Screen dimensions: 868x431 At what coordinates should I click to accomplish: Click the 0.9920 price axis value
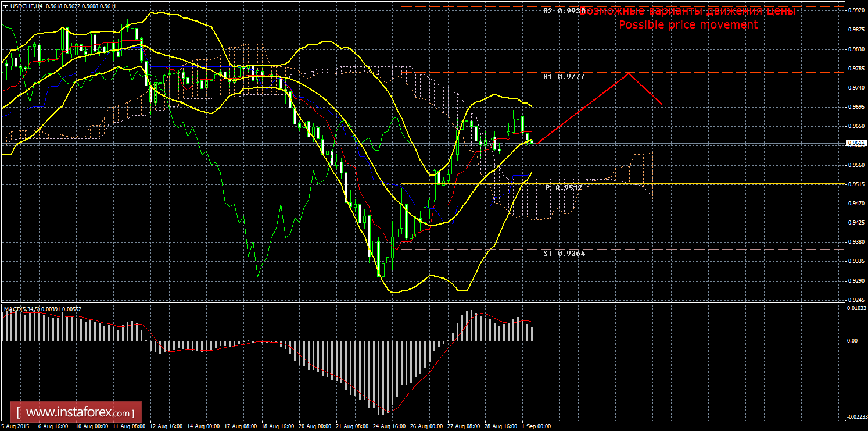(856, 10)
